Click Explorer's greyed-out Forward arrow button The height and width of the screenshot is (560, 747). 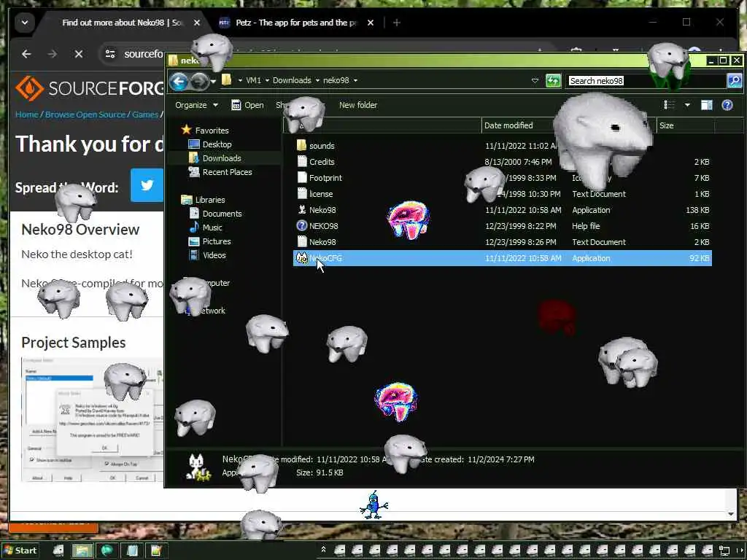[x=199, y=82]
